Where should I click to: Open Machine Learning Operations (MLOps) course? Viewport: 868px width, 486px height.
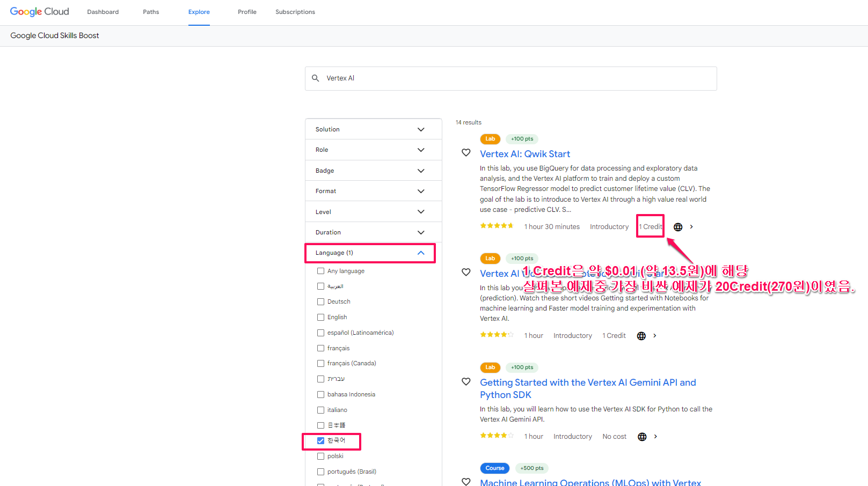pyautogui.click(x=590, y=482)
